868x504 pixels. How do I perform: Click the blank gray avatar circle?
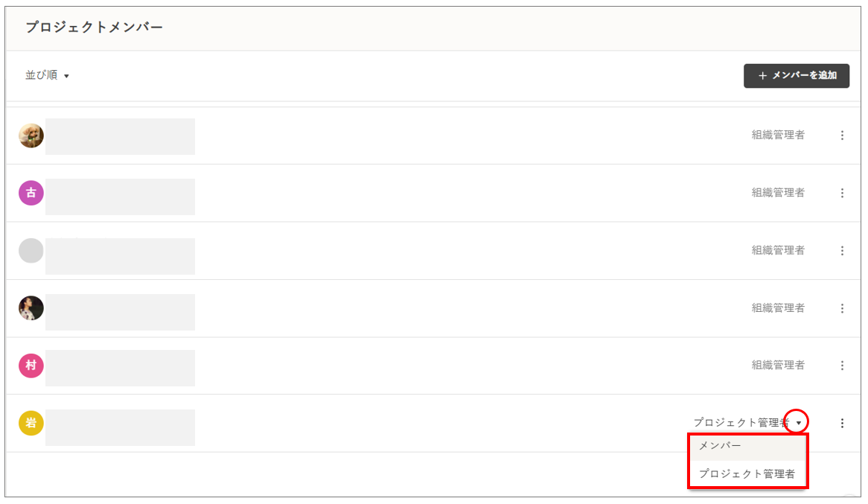tap(31, 251)
